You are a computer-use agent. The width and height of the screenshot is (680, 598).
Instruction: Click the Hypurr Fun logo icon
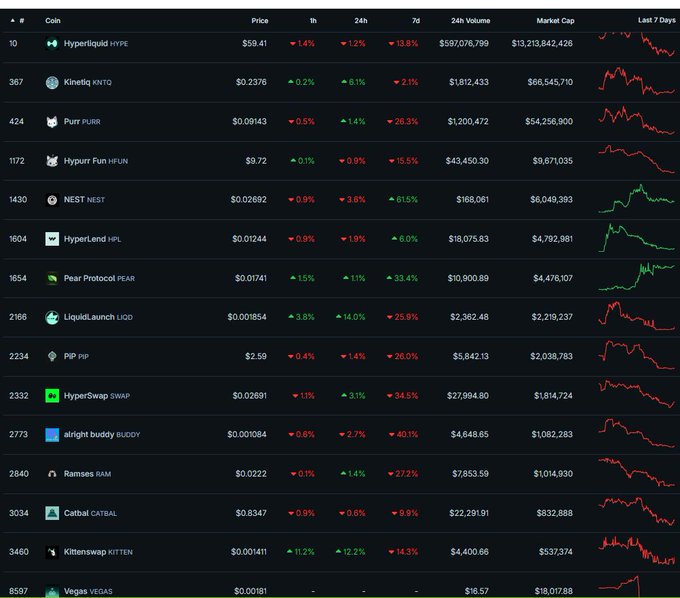52,161
